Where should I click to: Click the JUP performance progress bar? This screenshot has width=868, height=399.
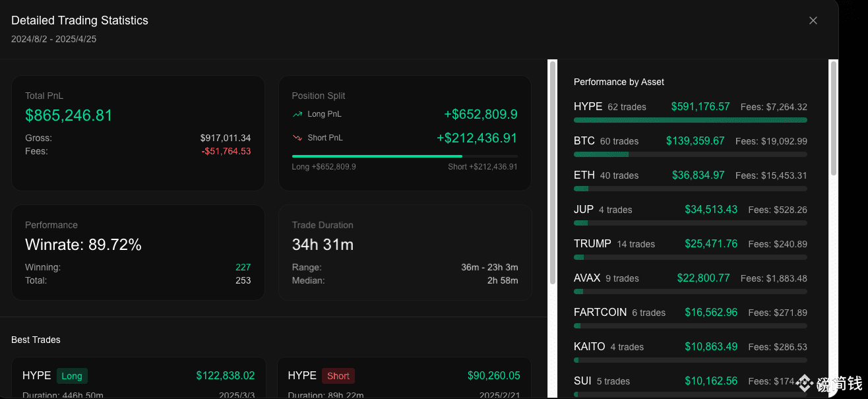[x=691, y=223]
